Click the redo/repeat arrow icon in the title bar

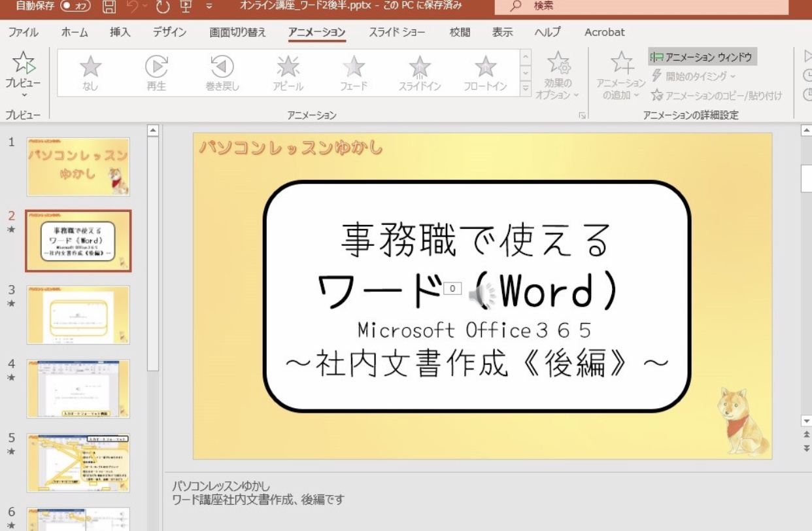(163, 7)
